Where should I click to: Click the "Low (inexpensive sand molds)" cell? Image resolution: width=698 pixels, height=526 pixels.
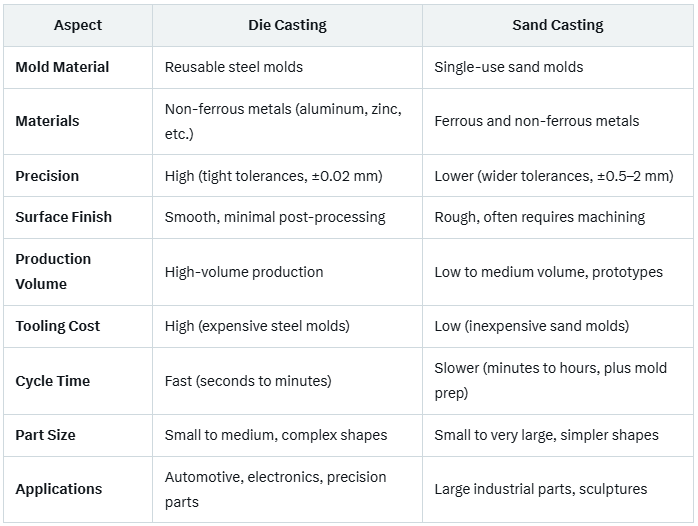[x=531, y=326]
